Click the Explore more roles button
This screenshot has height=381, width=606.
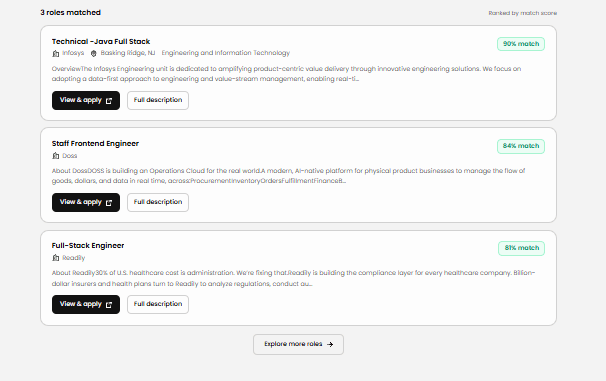298,344
